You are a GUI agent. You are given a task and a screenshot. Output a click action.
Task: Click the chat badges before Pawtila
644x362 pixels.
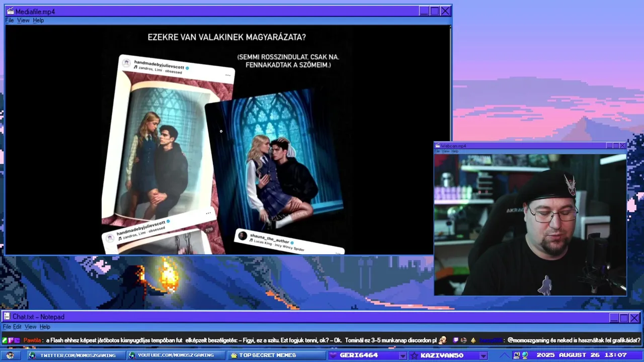click(x=11, y=340)
